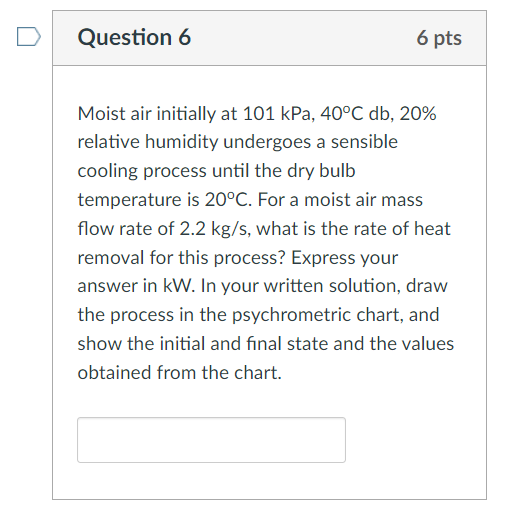The image size is (516, 510).
Task: Click the '20%' humidity value
Action: click(418, 113)
